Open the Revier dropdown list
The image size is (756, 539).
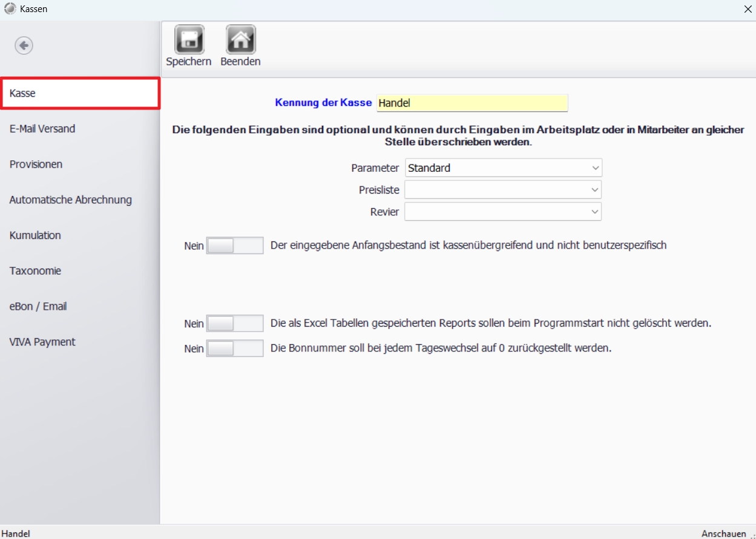pyautogui.click(x=503, y=212)
